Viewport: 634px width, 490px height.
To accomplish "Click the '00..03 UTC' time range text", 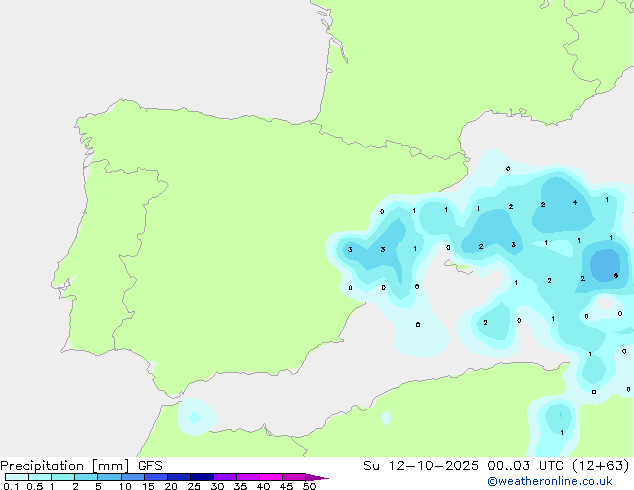I will click(x=526, y=466).
